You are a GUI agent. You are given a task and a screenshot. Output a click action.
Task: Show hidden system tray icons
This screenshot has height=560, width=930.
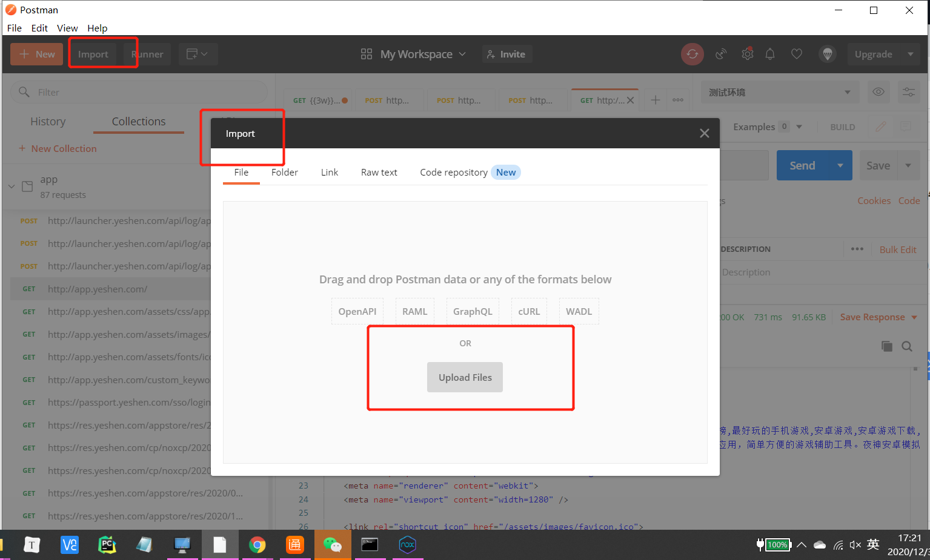click(802, 545)
